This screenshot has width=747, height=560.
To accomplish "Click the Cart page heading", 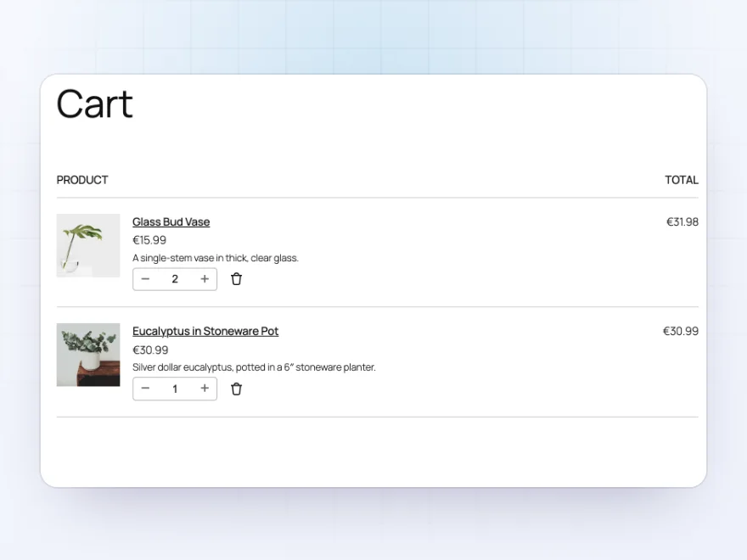I will (94, 104).
